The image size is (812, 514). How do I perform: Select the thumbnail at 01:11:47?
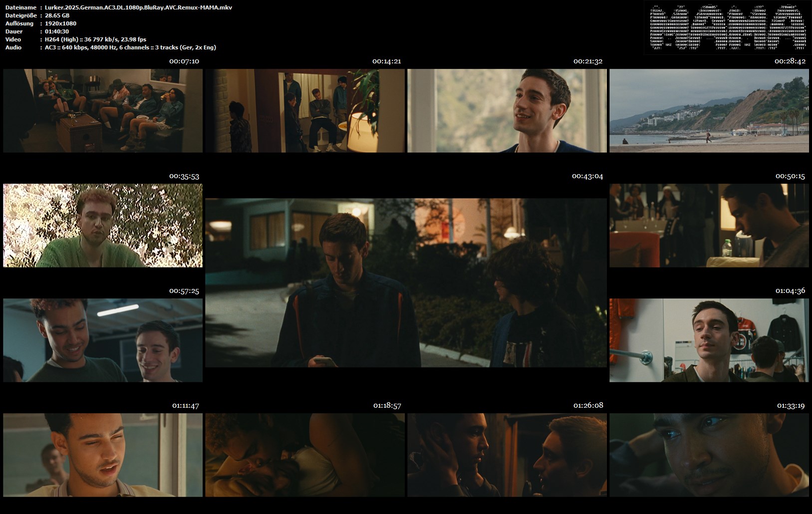click(x=103, y=455)
